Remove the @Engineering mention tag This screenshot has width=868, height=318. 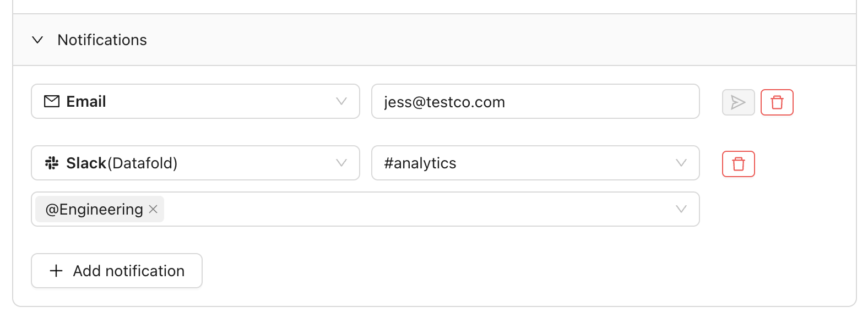(153, 209)
